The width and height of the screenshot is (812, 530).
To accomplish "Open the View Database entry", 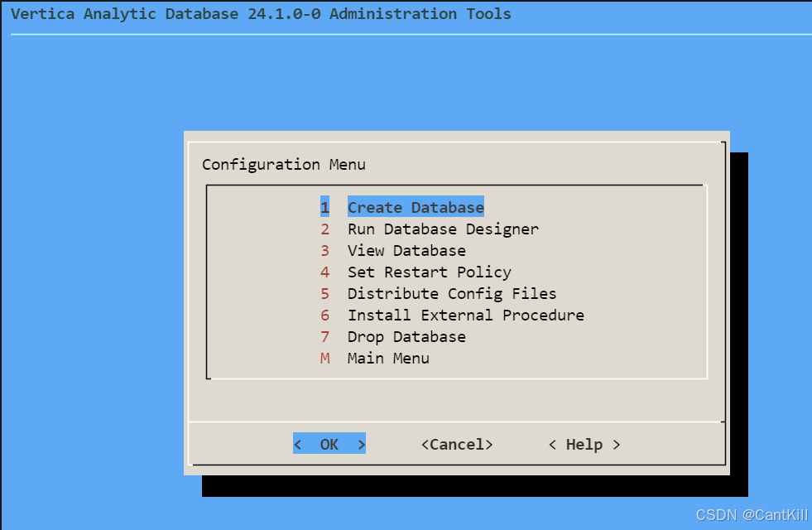I will pyautogui.click(x=406, y=250).
